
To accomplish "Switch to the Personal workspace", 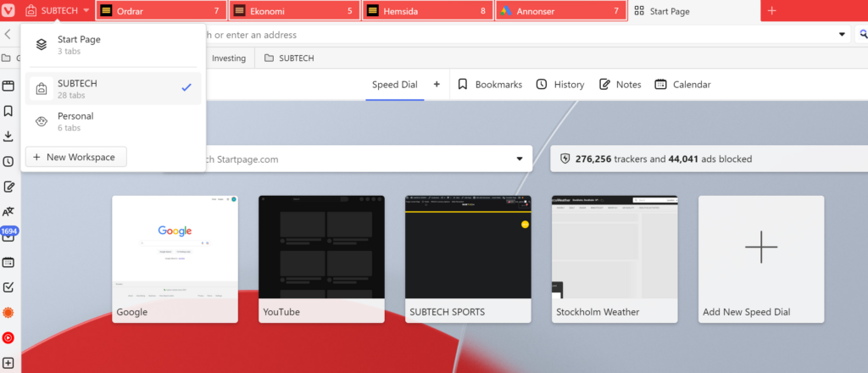I will [x=114, y=122].
